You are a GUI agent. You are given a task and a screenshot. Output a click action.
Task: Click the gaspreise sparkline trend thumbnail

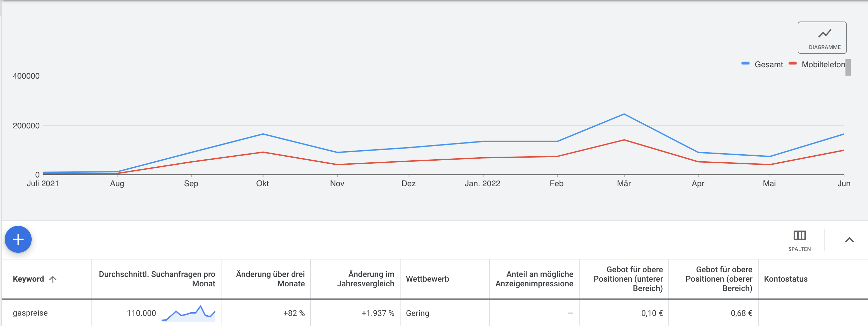[188, 313]
